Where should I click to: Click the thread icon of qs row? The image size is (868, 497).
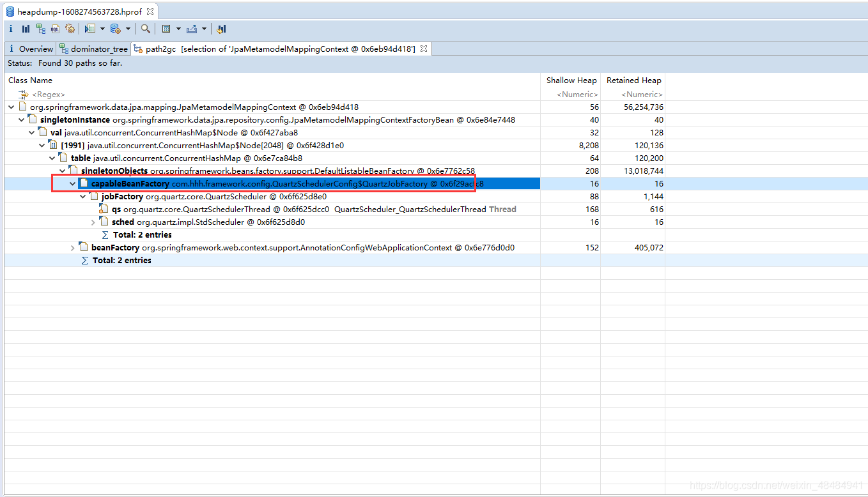click(104, 209)
